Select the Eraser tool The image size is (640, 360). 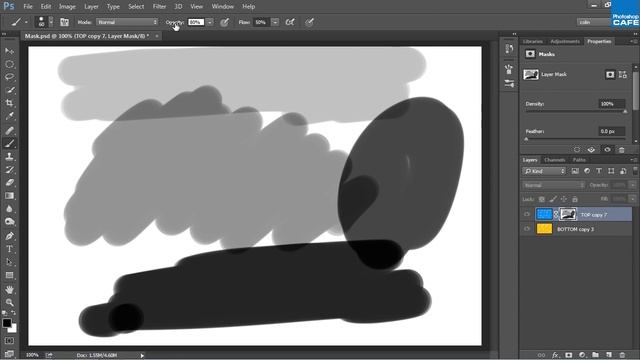[9, 183]
